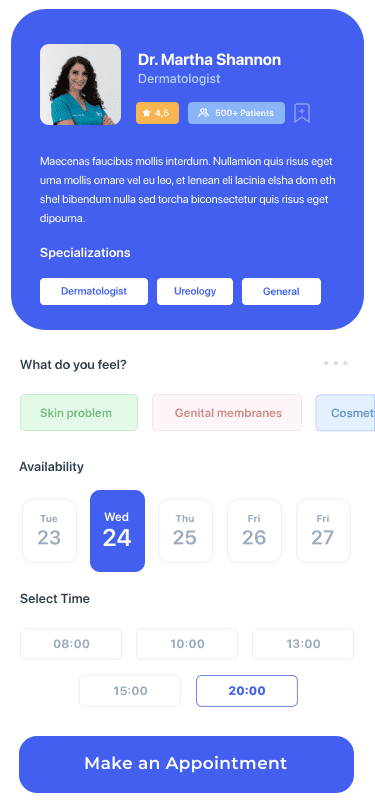The height and width of the screenshot is (812, 375).
Task: Select the 08:00 time slot
Action: tap(71, 644)
